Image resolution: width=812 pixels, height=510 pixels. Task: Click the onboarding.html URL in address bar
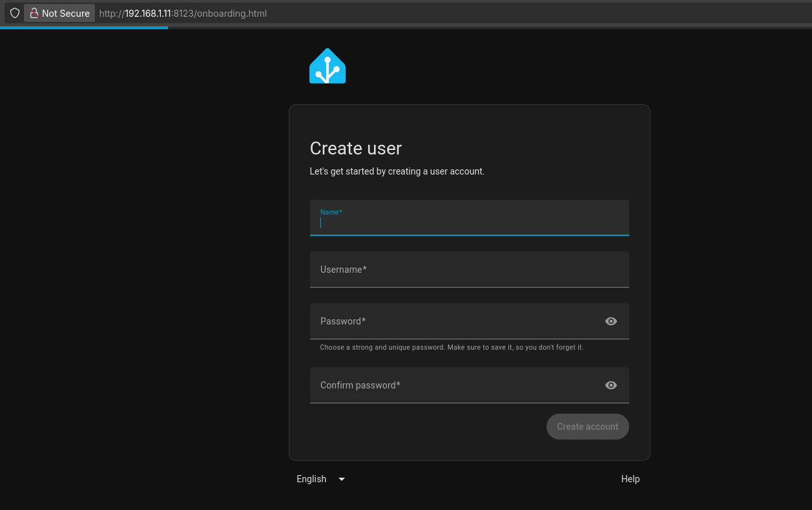(x=183, y=13)
